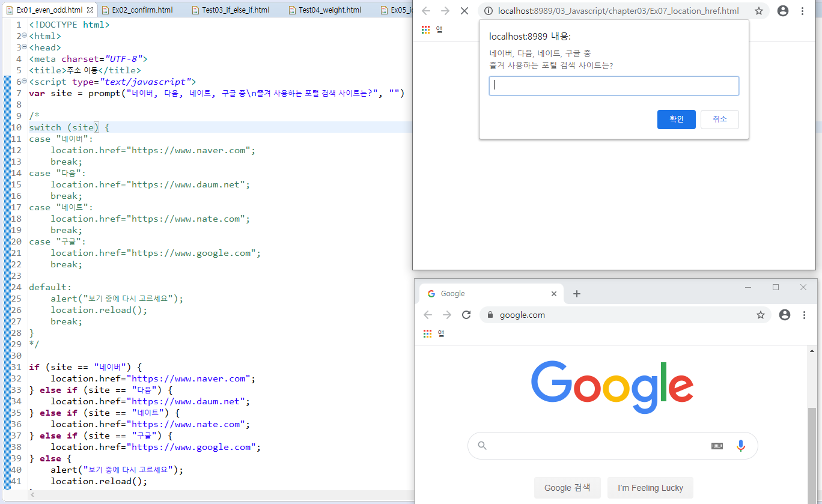Switch to the Ex01_even_odd.html editor tab
Screen dimensions: 822x504
point(49,10)
